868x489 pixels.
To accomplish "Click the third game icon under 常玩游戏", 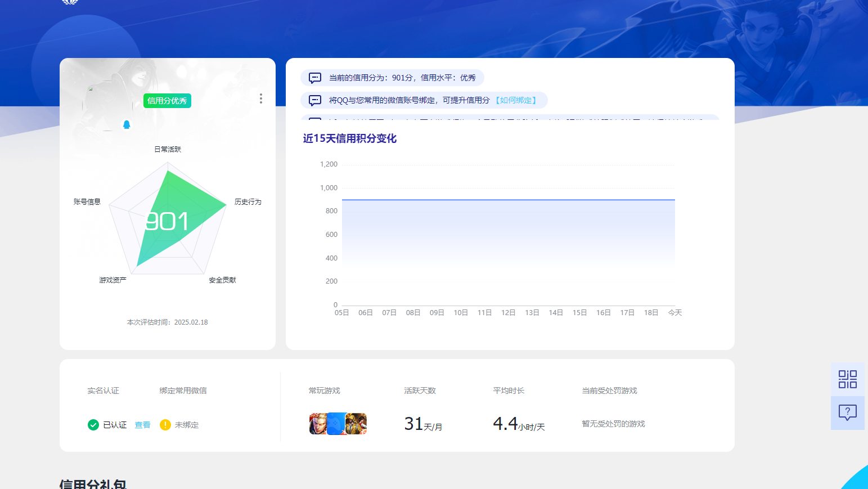I will tap(356, 424).
